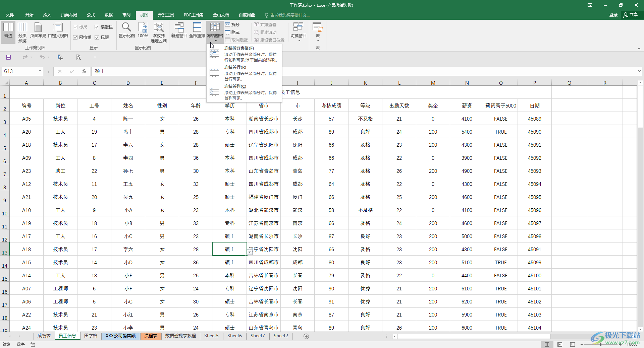The width and height of the screenshot is (644, 348).
Task: Click 缩放到选定区域 zoom to selection
Action: click(159, 32)
